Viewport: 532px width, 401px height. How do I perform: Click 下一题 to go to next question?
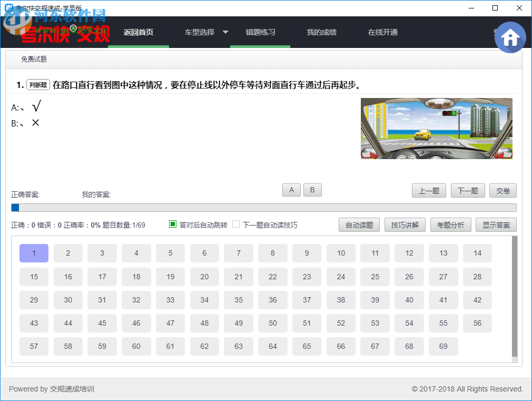tap(467, 190)
